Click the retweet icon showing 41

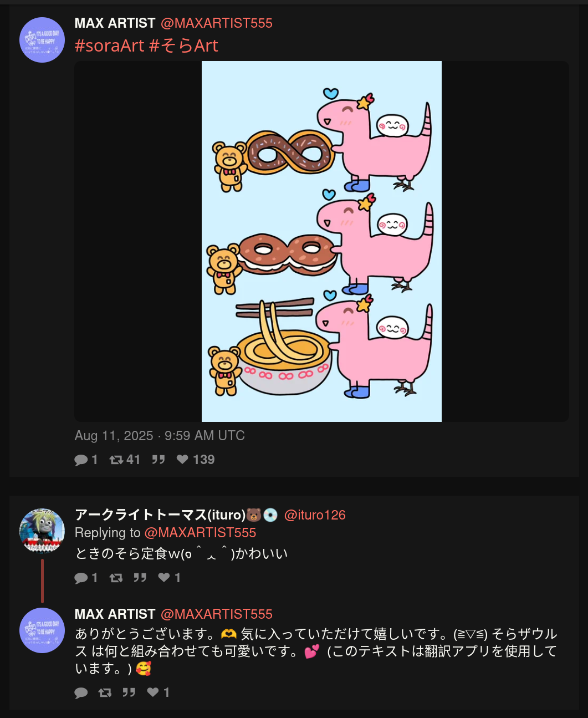(116, 460)
